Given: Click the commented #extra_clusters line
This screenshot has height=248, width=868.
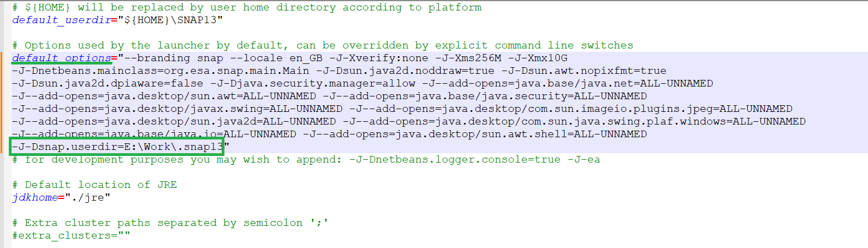Looking at the screenshot, I should click(x=71, y=235).
